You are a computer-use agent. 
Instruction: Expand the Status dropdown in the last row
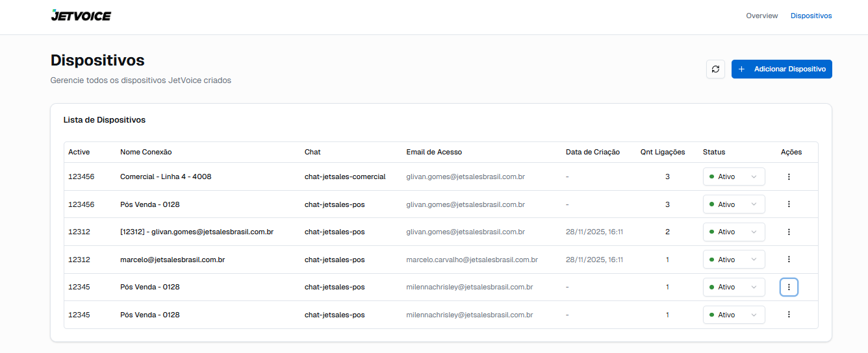[x=734, y=315]
